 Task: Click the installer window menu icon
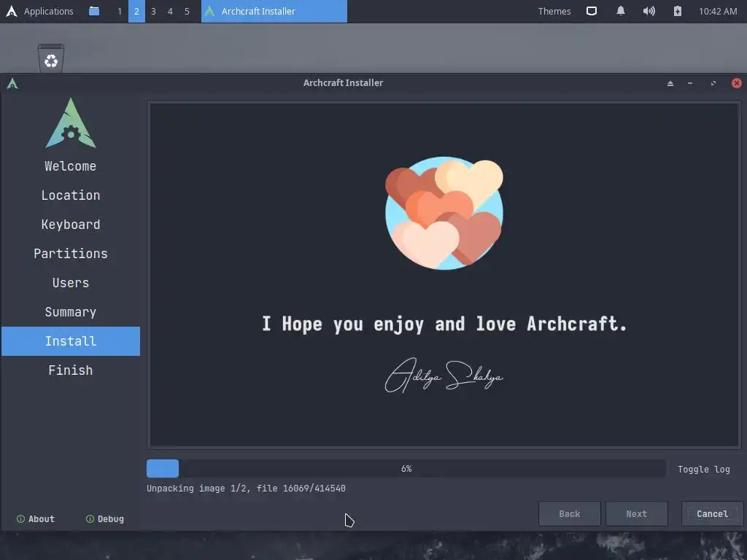(12, 83)
